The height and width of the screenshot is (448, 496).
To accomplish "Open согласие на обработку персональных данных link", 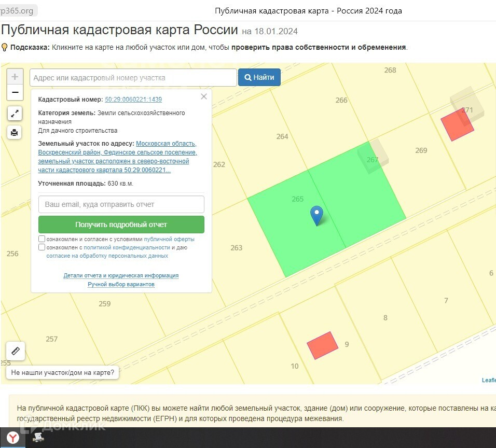I will coord(107,256).
